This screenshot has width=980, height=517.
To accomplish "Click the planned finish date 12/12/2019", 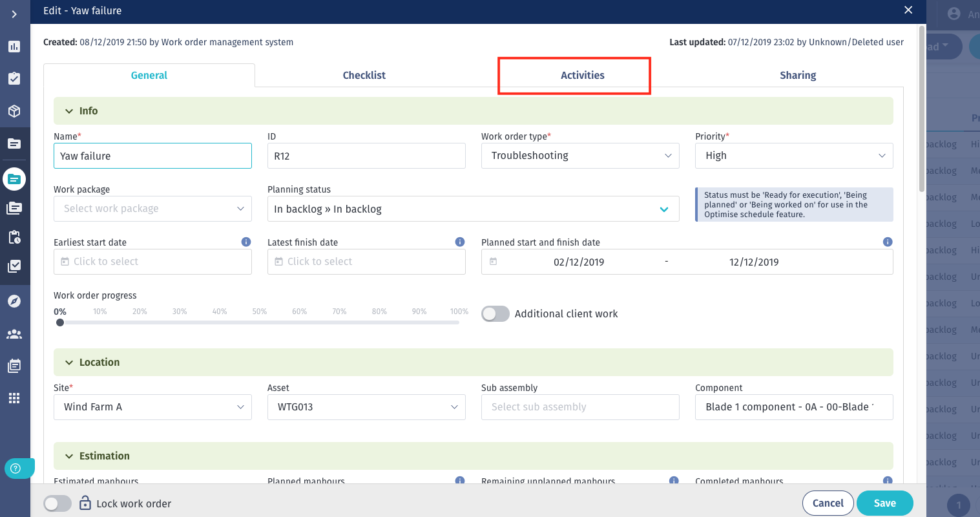I will 754,262.
